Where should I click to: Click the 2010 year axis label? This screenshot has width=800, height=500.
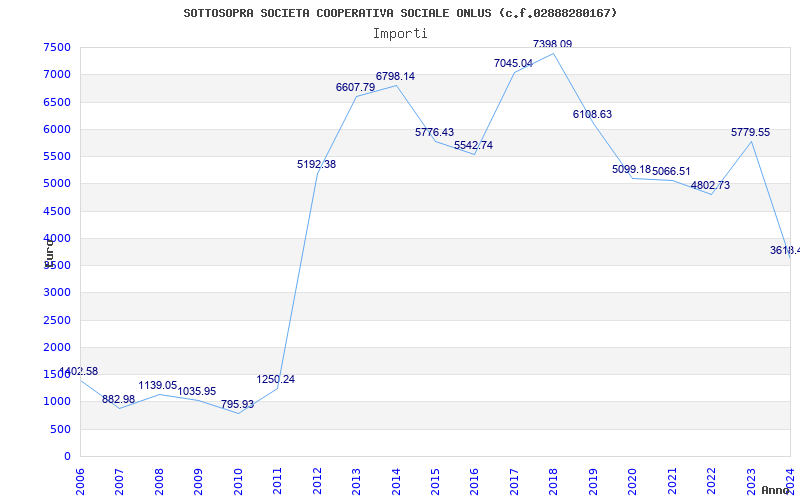238,483
